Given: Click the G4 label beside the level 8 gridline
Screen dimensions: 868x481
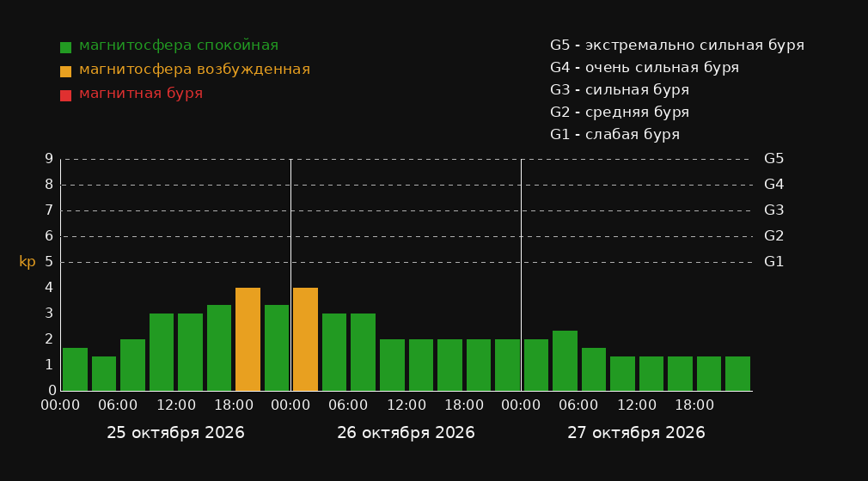Looking at the screenshot, I should pyautogui.click(x=773, y=185).
